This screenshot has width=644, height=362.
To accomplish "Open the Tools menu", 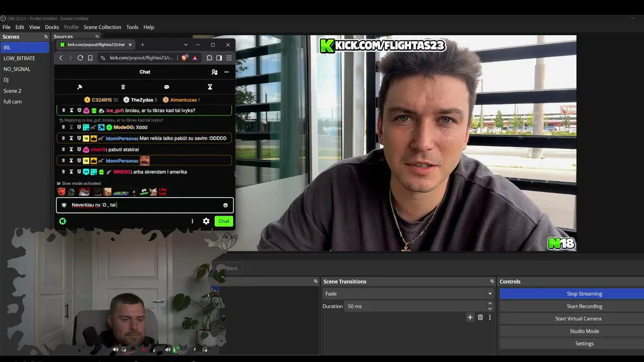I will pos(132,27).
